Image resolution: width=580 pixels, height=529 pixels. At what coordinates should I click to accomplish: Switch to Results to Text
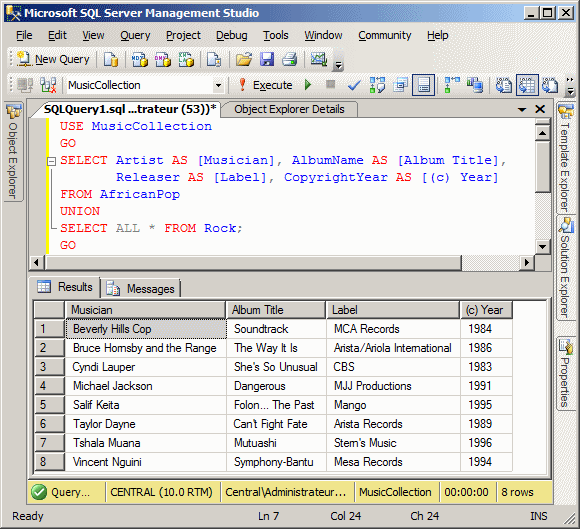pos(504,85)
